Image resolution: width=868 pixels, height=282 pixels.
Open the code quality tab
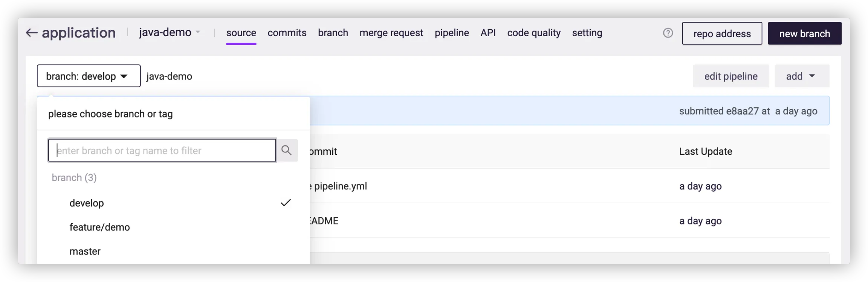click(x=533, y=33)
